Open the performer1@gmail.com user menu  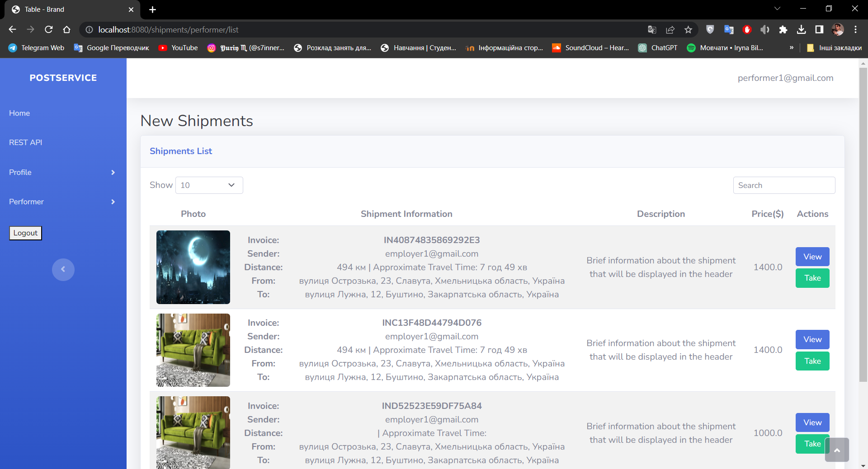tap(785, 78)
